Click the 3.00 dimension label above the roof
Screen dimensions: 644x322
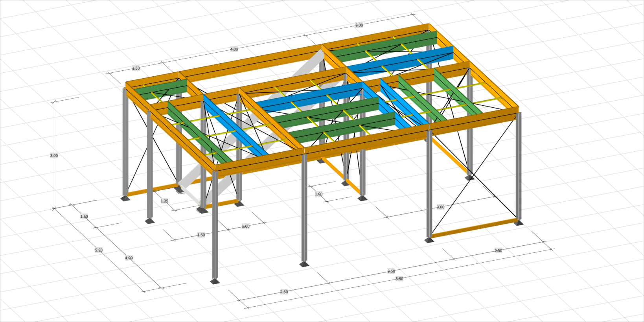[359, 25]
